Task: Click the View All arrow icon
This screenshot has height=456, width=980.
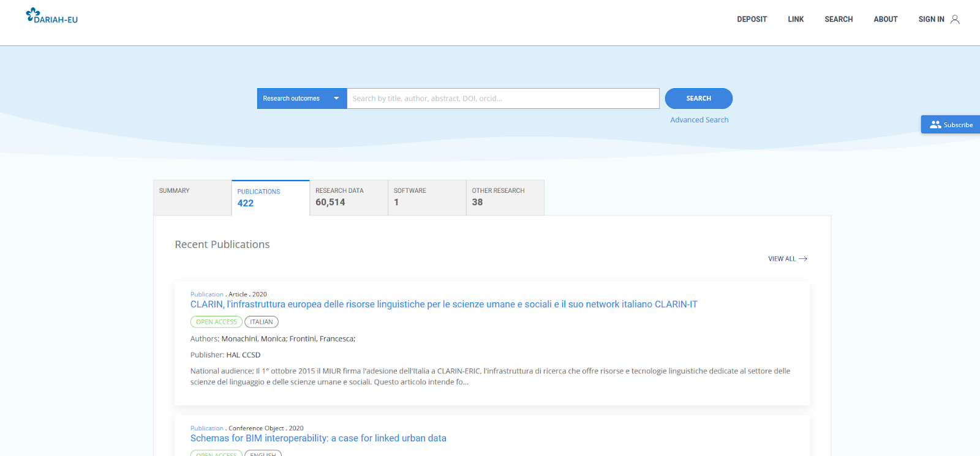Action: pyautogui.click(x=803, y=259)
